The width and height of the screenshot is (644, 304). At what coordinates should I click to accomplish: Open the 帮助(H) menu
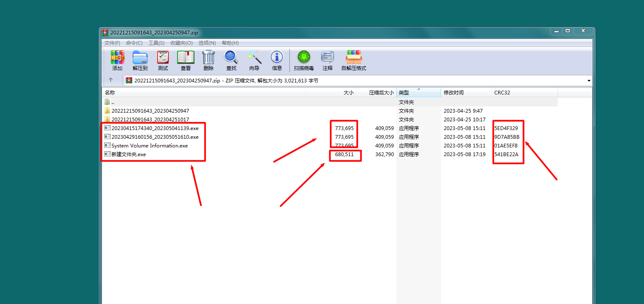pyautogui.click(x=230, y=43)
